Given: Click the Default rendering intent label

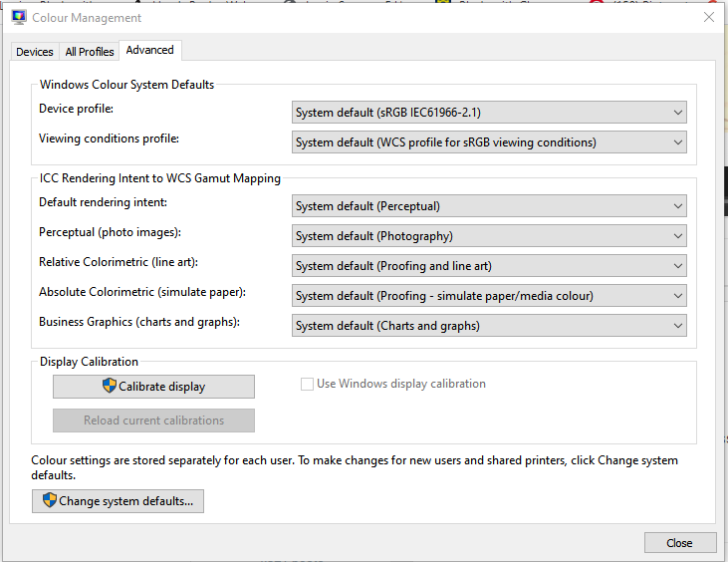Looking at the screenshot, I should pyautogui.click(x=103, y=202).
